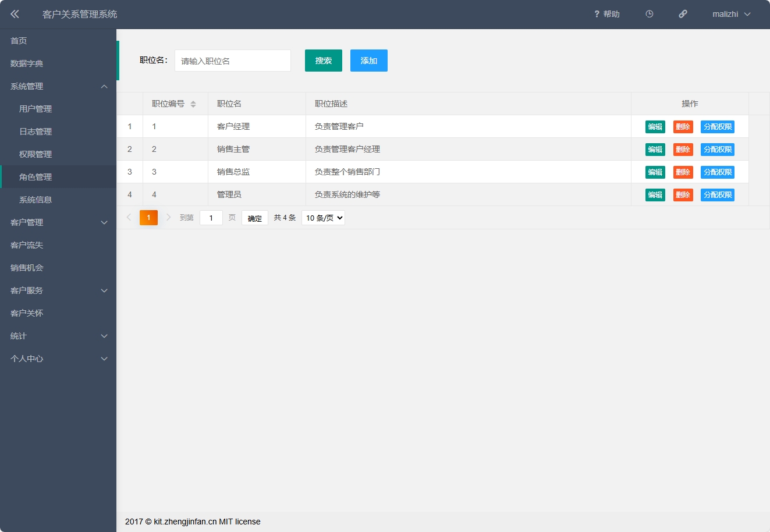Click the previous page arrow in pagination
Image resolution: width=770 pixels, height=532 pixels.
(x=129, y=217)
